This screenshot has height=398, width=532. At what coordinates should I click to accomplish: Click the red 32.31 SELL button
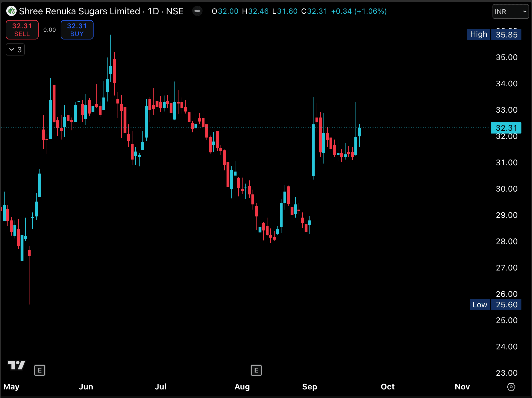22,30
